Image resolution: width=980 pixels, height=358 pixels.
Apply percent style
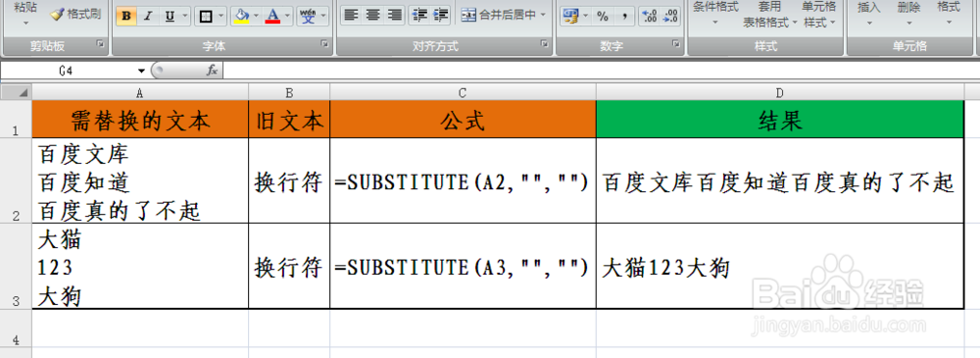(603, 17)
